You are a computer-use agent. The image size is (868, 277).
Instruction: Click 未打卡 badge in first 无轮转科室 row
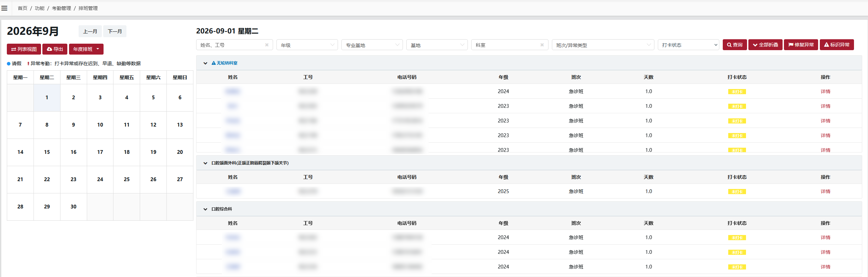pyautogui.click(x=737, y=92)
